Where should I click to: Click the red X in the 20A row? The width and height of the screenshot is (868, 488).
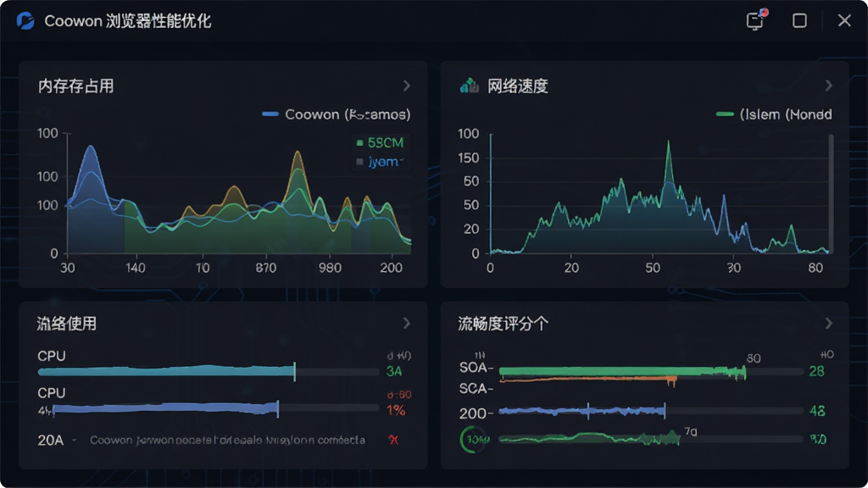[x=393, y=440]
